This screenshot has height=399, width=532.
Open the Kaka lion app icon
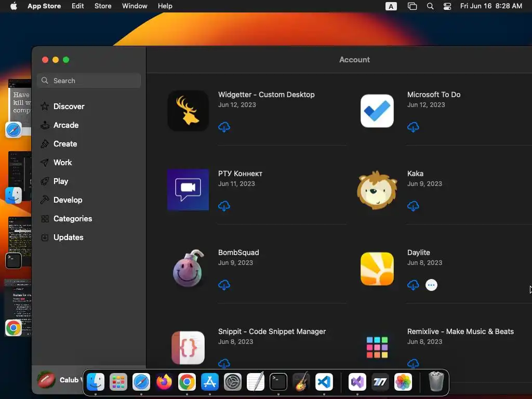[377, 190]
